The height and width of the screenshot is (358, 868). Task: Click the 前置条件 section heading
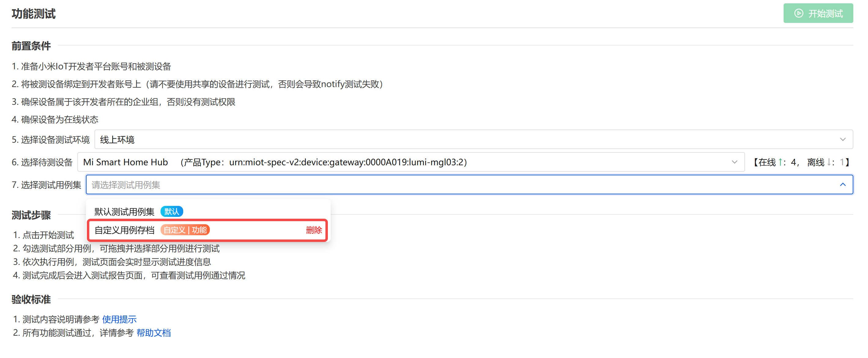coord(31,46)
